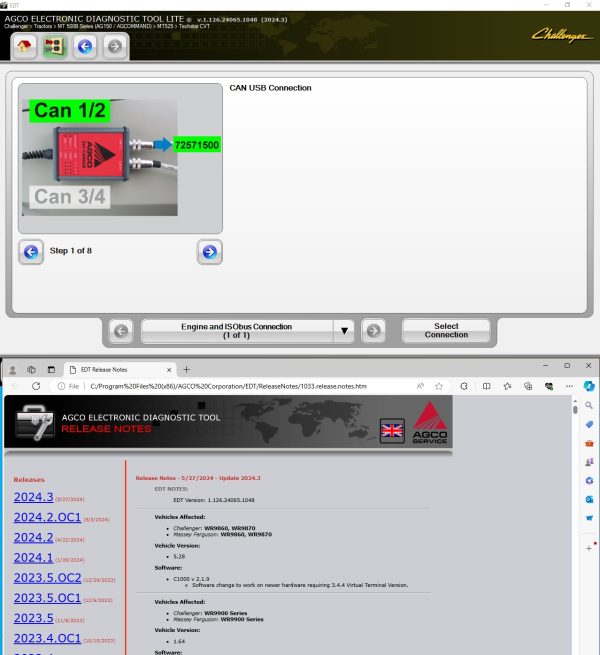The width and height of the screenshot is (600, 655).
Task: Click the Home icon in EDT toolbar
Action: tap(25, 46)
